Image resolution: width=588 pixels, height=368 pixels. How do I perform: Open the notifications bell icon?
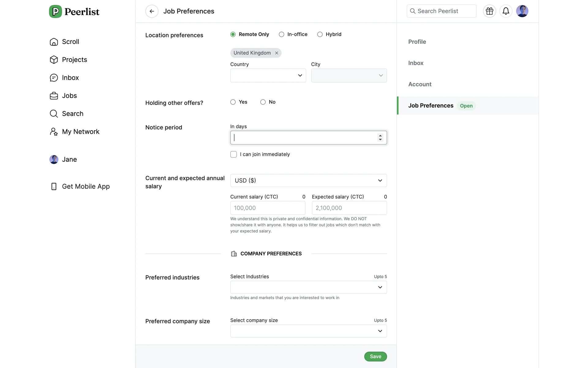(x=506, y=11)
